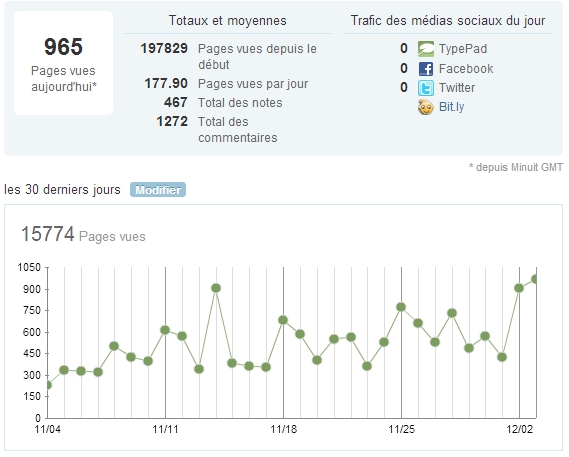
Task: Click the 467 Total des notes figure
Action: tap(176, 102)
